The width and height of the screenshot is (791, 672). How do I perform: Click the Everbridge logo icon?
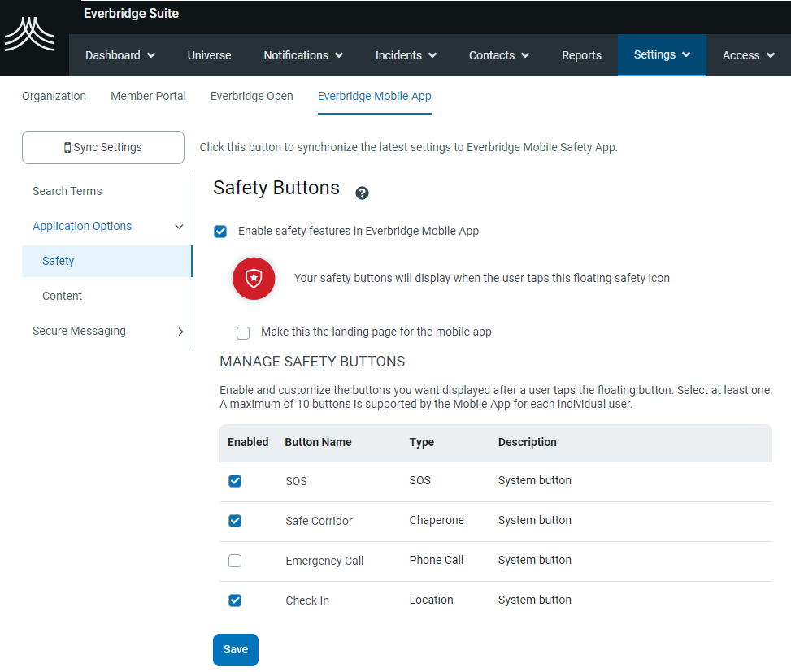coord(29,34)
